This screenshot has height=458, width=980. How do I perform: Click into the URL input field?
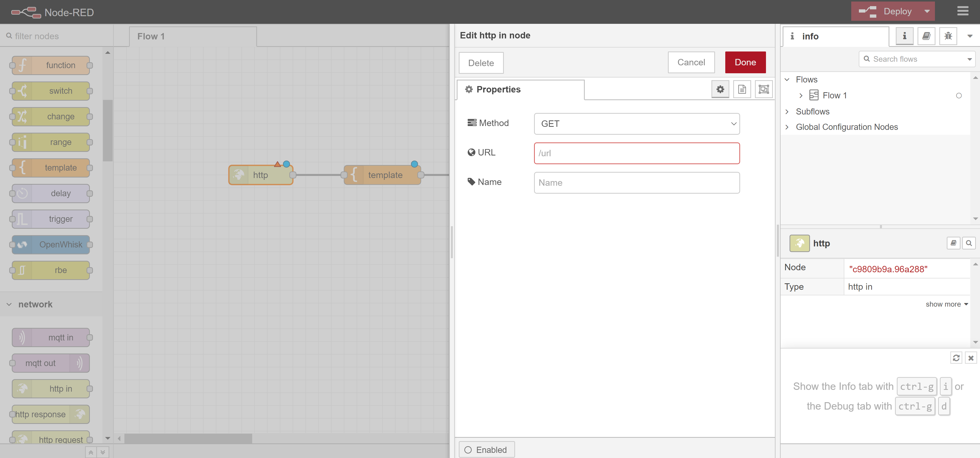click(636, 153)
